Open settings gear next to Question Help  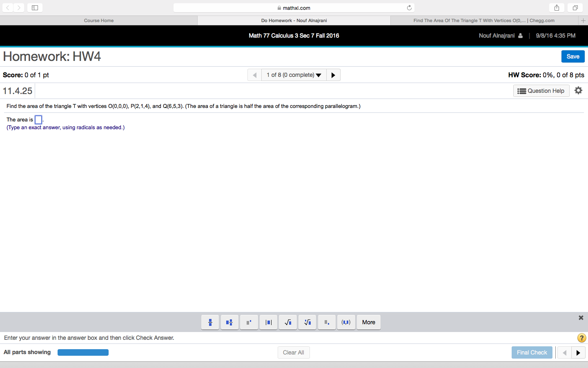[x=578, y=90]
